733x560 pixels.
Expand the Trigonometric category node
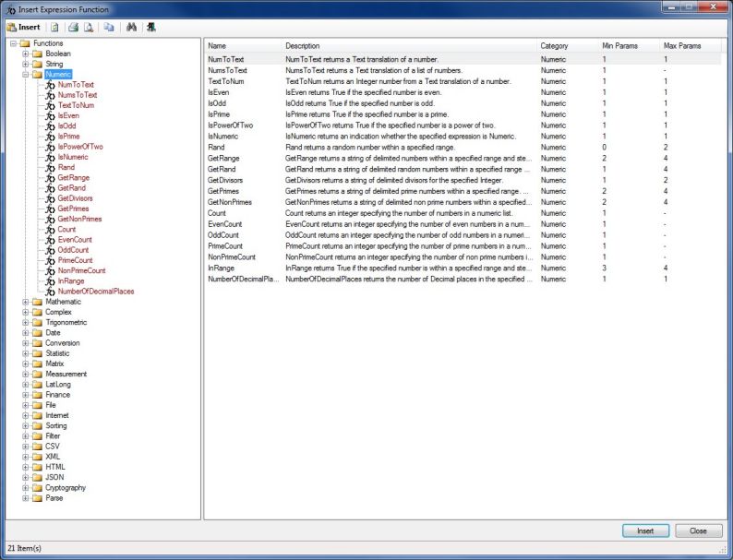[x=26, y=323]
